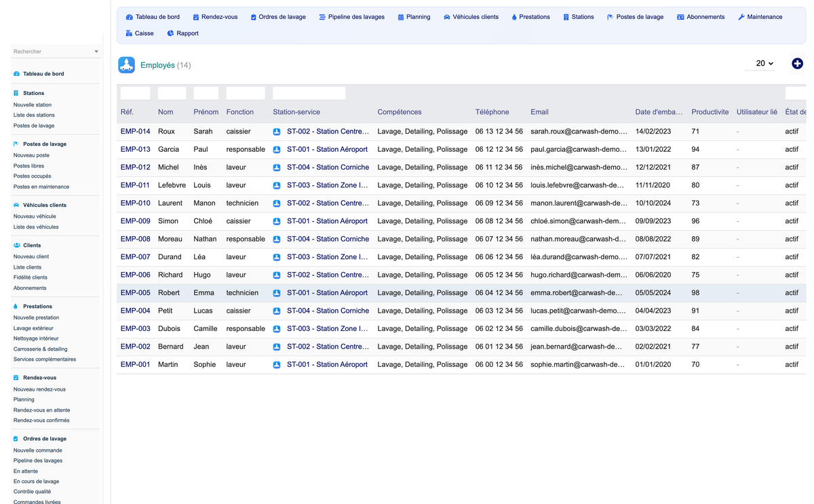
Task: Open employee EMP-014 reference link
Action: 136,132
